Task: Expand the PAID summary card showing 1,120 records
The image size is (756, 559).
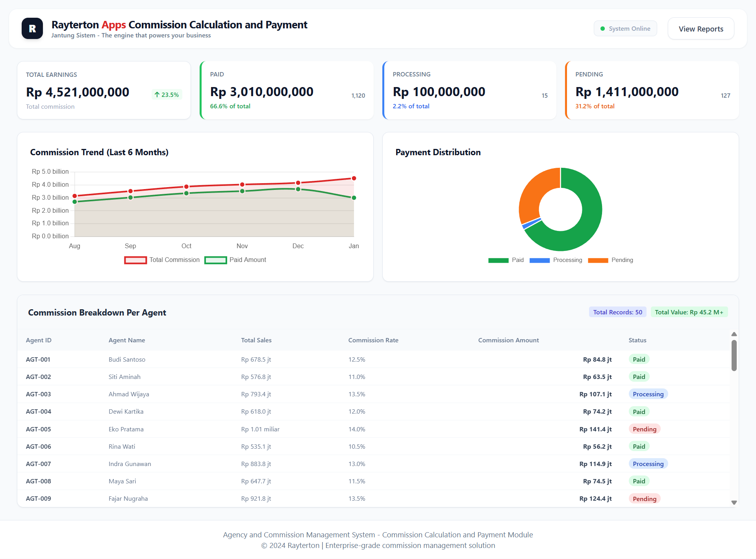Action: 287,90
